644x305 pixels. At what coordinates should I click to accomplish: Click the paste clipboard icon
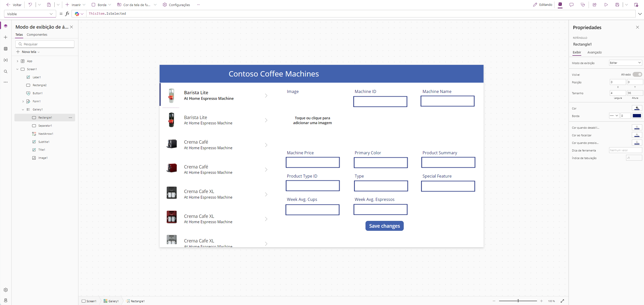(x=49, y=5)
